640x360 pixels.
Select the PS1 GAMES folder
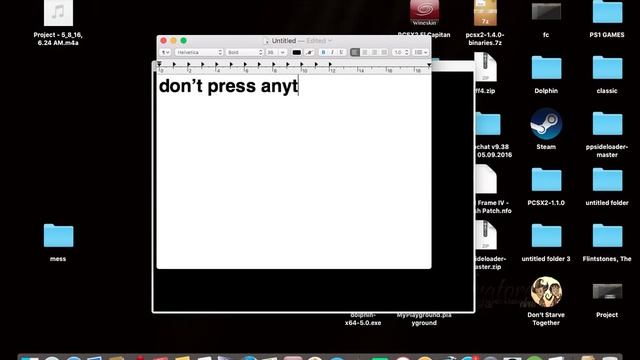click(607, 11)
